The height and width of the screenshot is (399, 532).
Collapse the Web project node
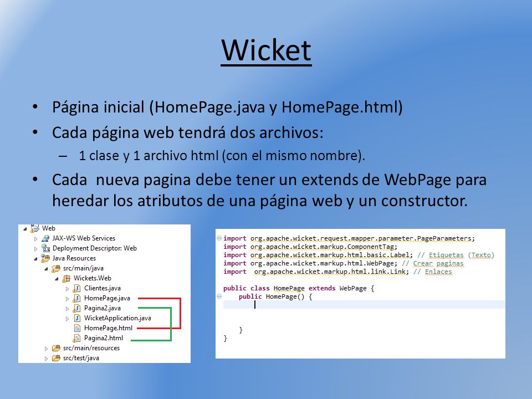pyautogui.click(x=25, y=229)
